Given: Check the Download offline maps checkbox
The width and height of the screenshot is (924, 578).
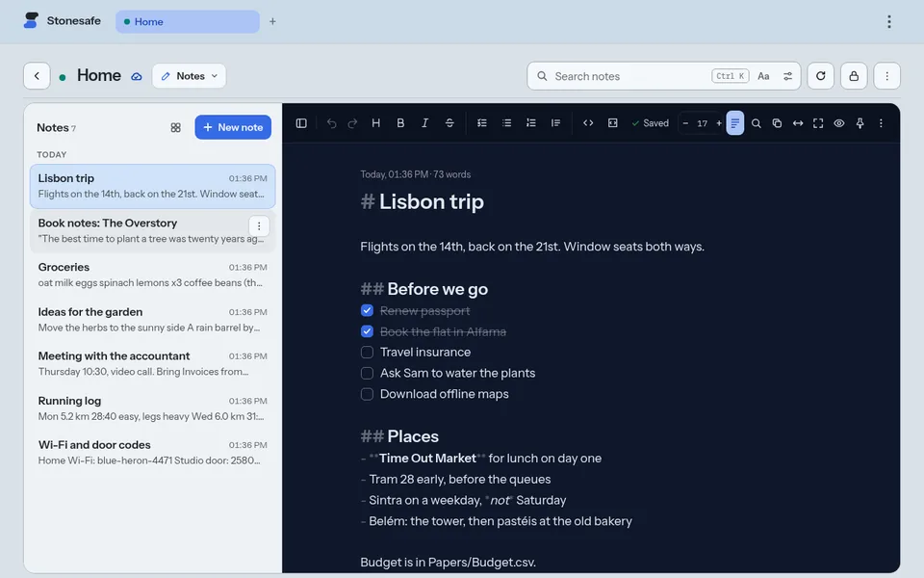Looking at the screenshot, I should (x=367, y=394).
